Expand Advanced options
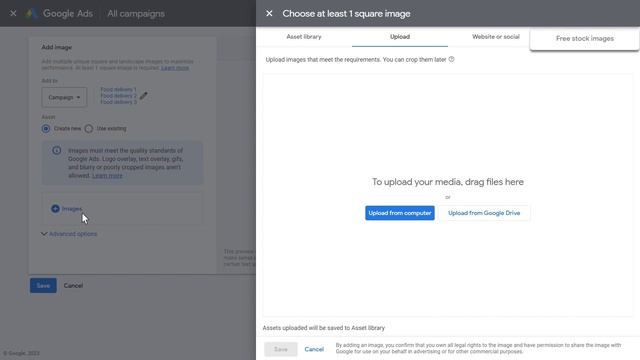This screenshot has width=640, height=360. pyautogui.click(x=69, y=234)
